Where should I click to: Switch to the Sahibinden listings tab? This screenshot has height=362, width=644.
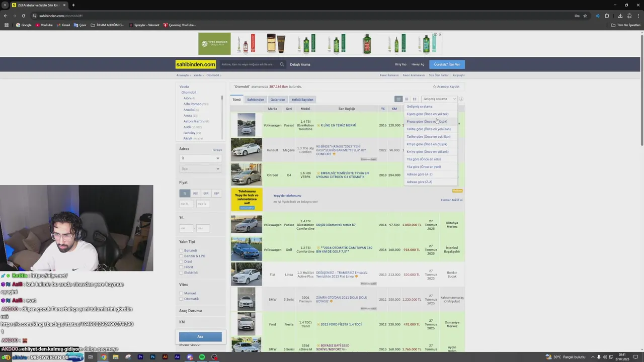256,100
